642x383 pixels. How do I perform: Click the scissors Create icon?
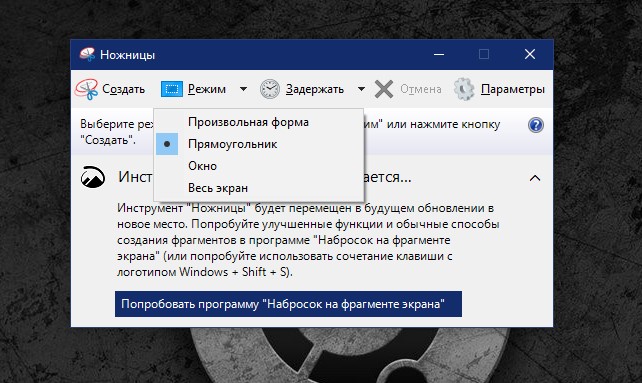coord(86,89)
